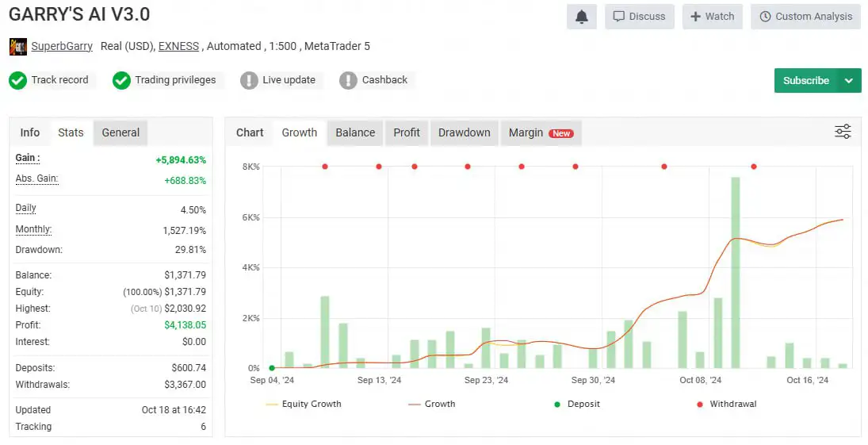
Task: Click the Trading privileges checkmark icon
Action: pyautogui.click(x=121, y=80)
